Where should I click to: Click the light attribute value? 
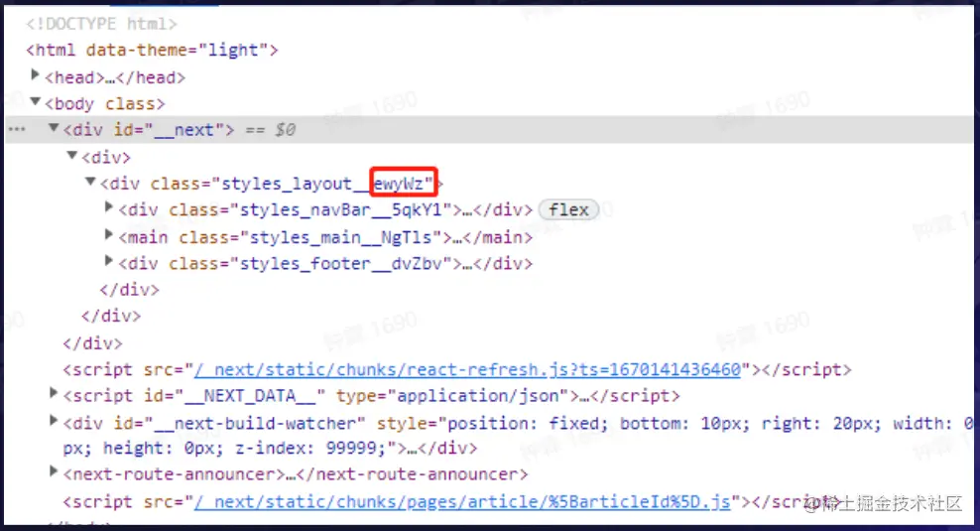233,50
